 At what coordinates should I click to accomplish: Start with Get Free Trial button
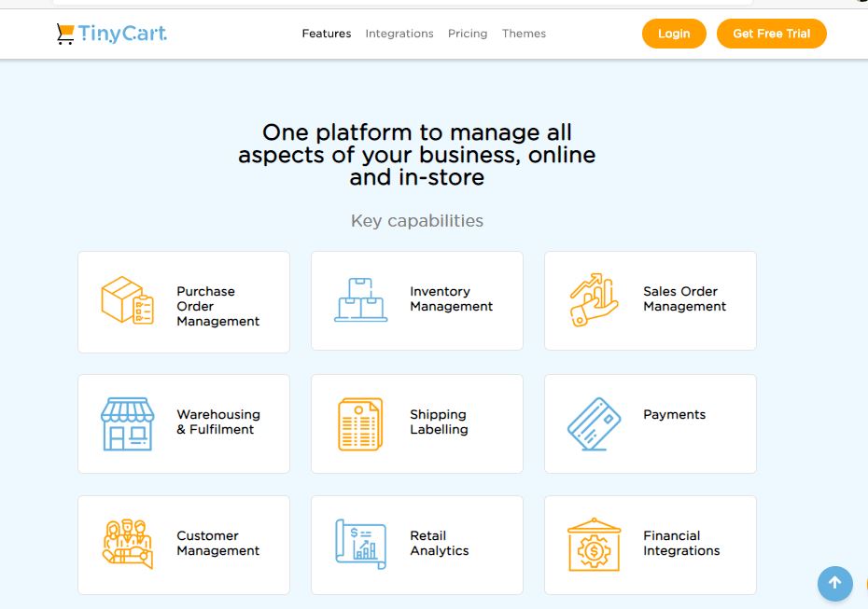[x=771, y=34]
